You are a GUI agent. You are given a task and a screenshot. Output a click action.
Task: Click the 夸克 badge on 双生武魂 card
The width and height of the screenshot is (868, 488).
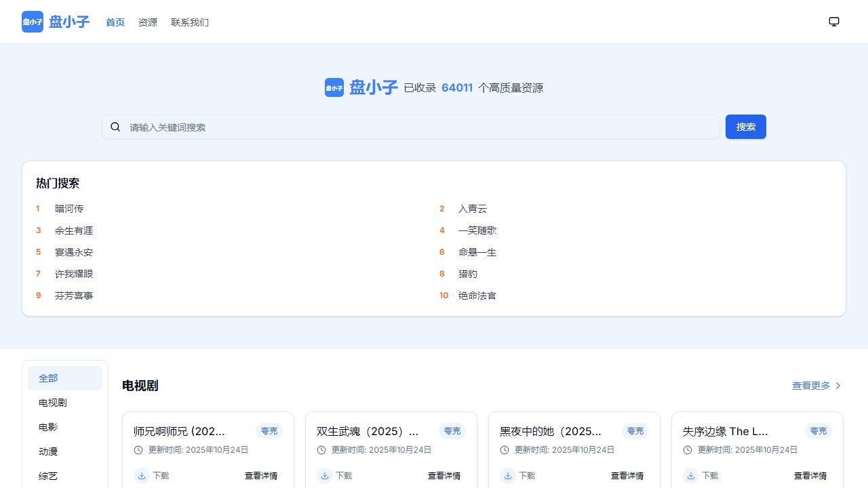452,431
